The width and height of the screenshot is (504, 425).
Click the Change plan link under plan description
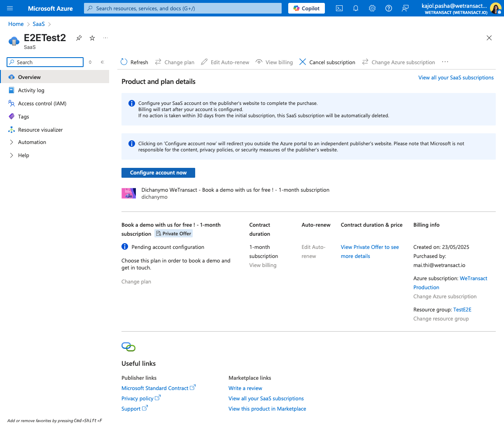point(136,282)
